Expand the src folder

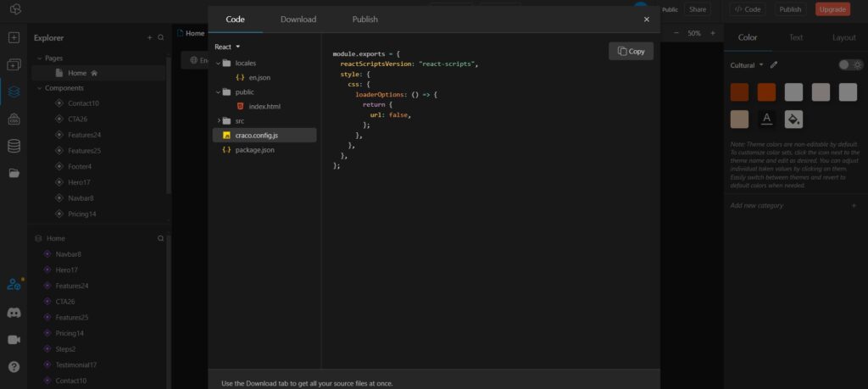(218, 120)
